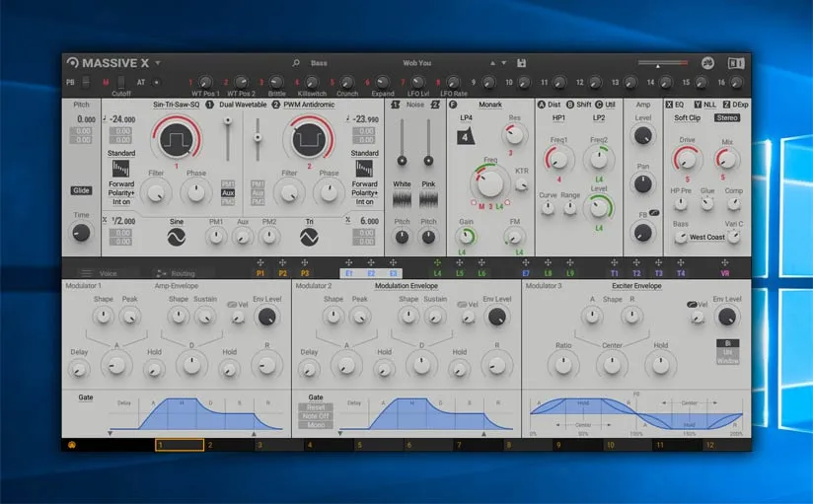Open the Monark filter type selector
This screenshot has width=813, height=504.
tap(490, 105)
